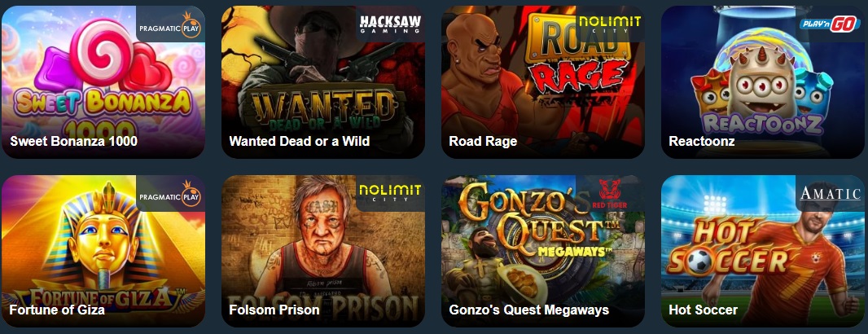Screen dimensions: 868x334
Task: Open the Reactoonz game tile
Action: coord(763,82)
